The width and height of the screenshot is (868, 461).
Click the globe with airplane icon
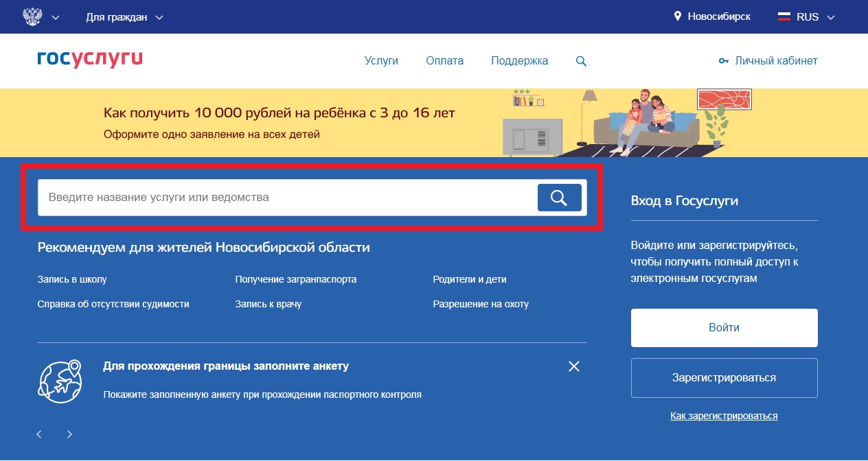(x=60, y=381)
